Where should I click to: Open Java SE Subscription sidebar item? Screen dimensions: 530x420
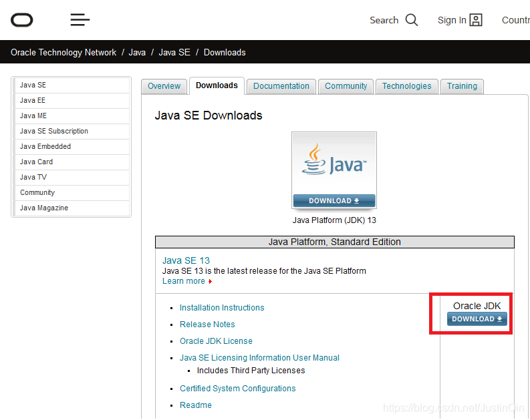point(72,131)
